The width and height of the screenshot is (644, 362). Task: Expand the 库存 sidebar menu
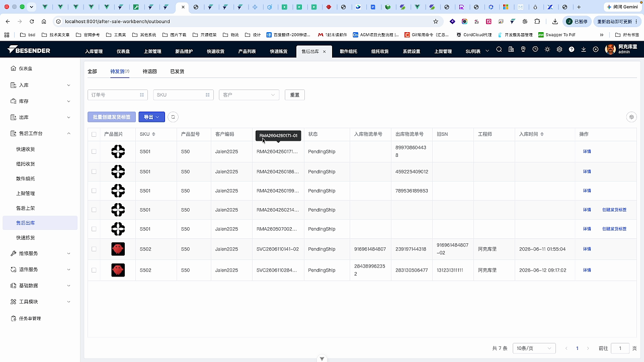click(40, 101)
